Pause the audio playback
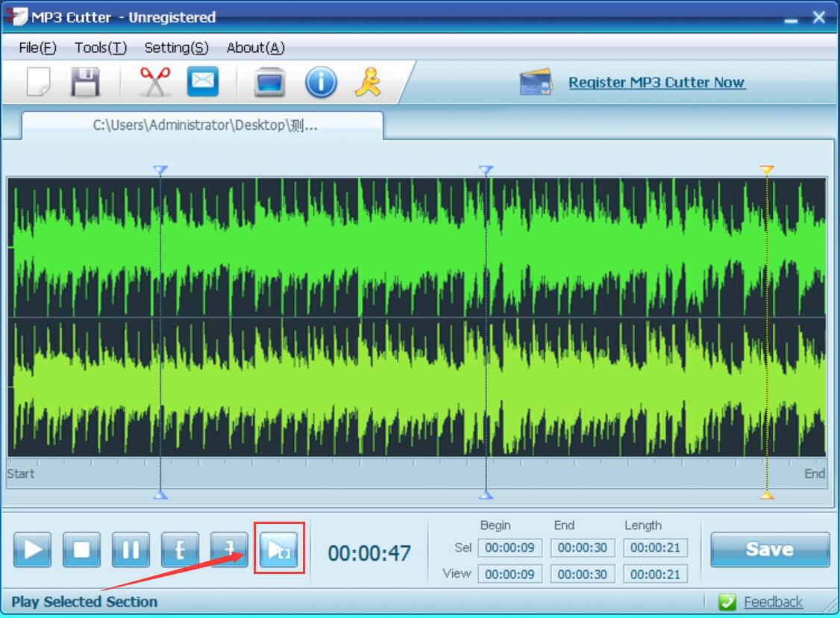Viewport: 840px width, 618px height. coord(131,551)
